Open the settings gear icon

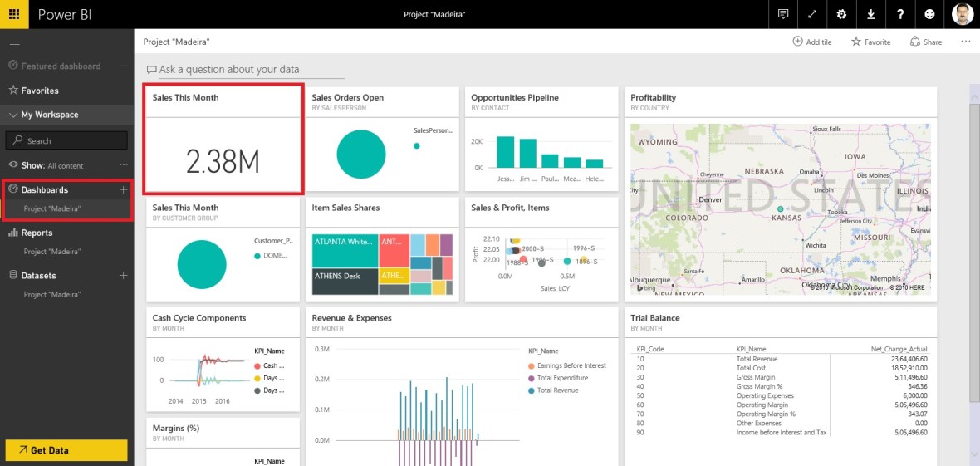[x=841, y=14]
